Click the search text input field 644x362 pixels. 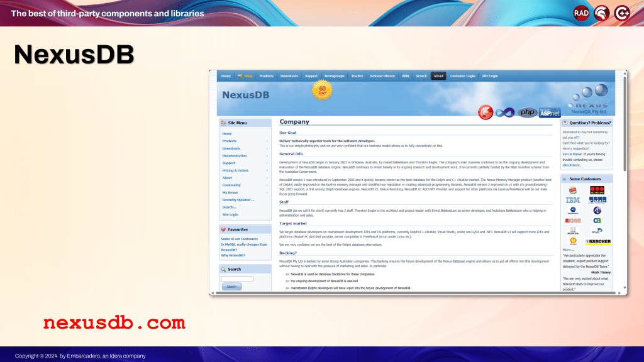[x=237, y=279]
